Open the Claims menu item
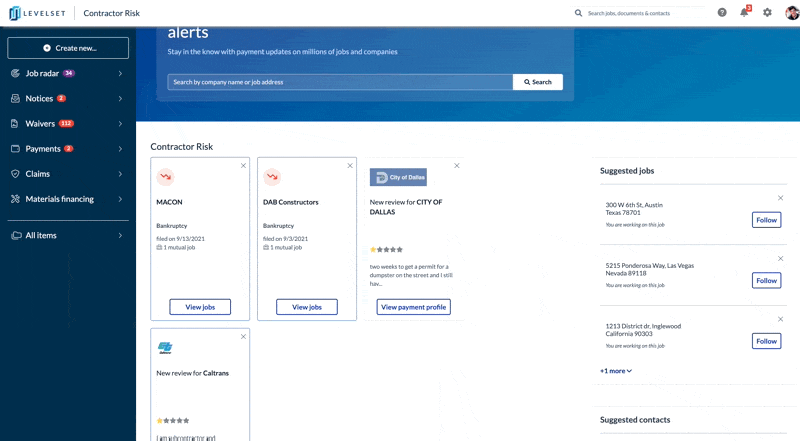 click(x=67, y=174)
